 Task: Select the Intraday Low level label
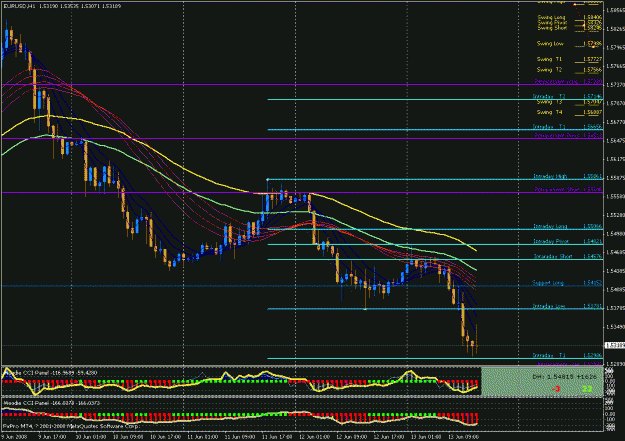point(549,307)
